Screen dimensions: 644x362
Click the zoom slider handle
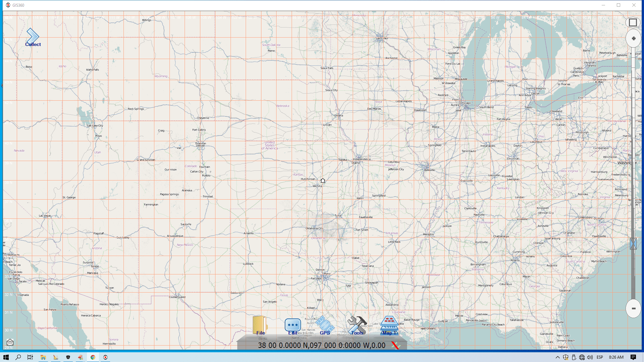[633, 244]
